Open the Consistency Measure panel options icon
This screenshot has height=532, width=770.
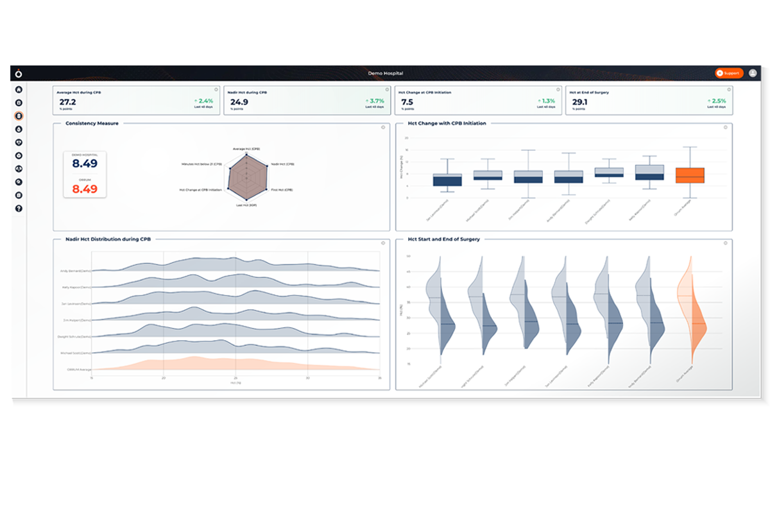coord(383,127)
